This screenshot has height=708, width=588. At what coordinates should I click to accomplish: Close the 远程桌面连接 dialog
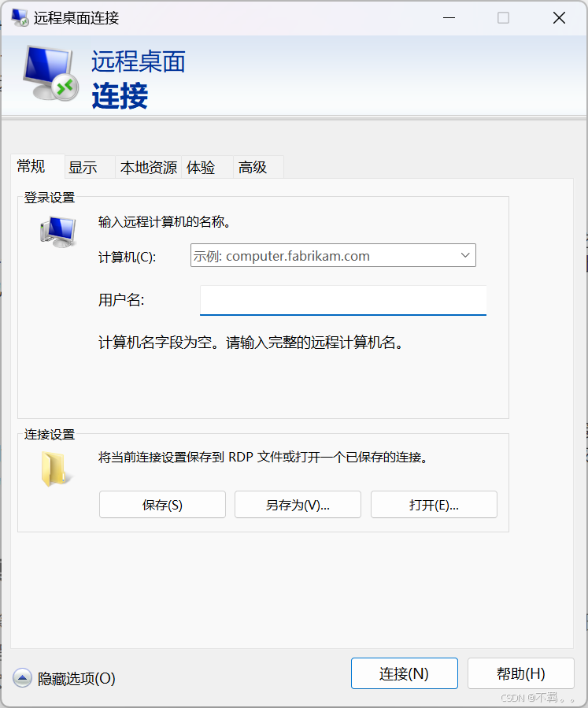(559, 17)
